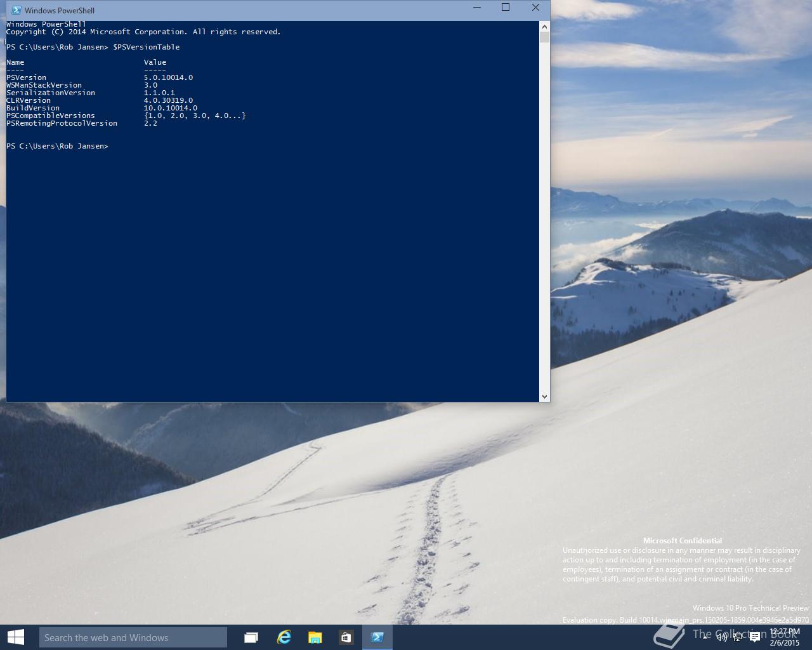The height and width of the screenshot is (650, 812).
Task: Click the PSRemotingProtocolVersion row name
Action: point(62,123)
